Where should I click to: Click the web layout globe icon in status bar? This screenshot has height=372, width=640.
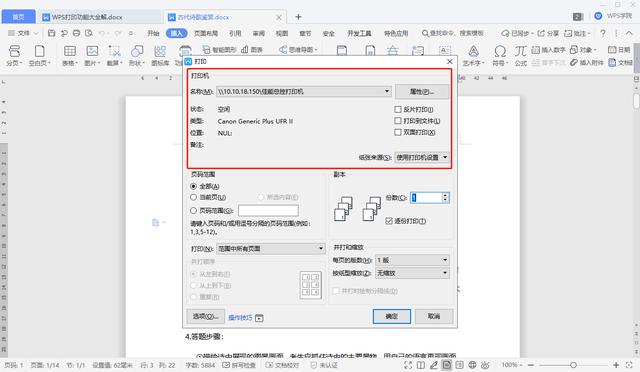click(x=472, y=365)
